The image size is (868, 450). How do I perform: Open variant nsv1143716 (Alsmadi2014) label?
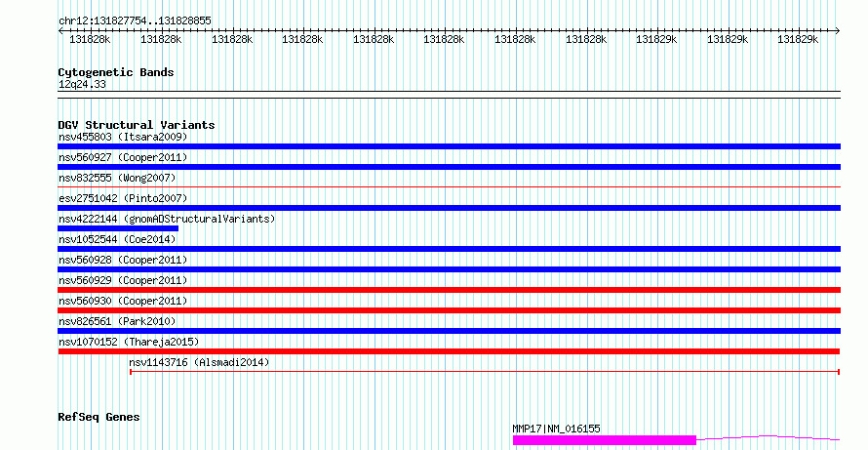pos(199,362)
